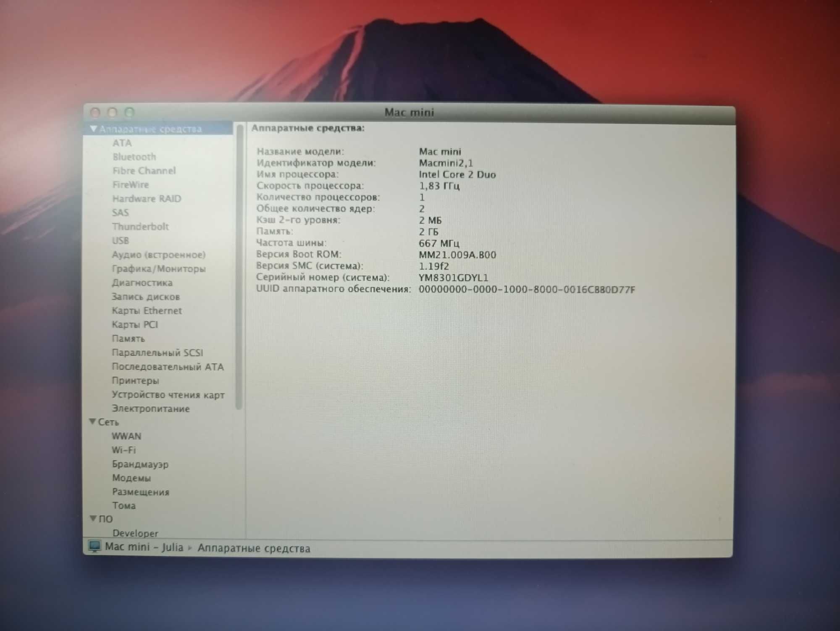The width and height of the screenshot is (840, 631).
Task: Click the Аппаратные средства: pane heading
Action: [x=308, y=128]
